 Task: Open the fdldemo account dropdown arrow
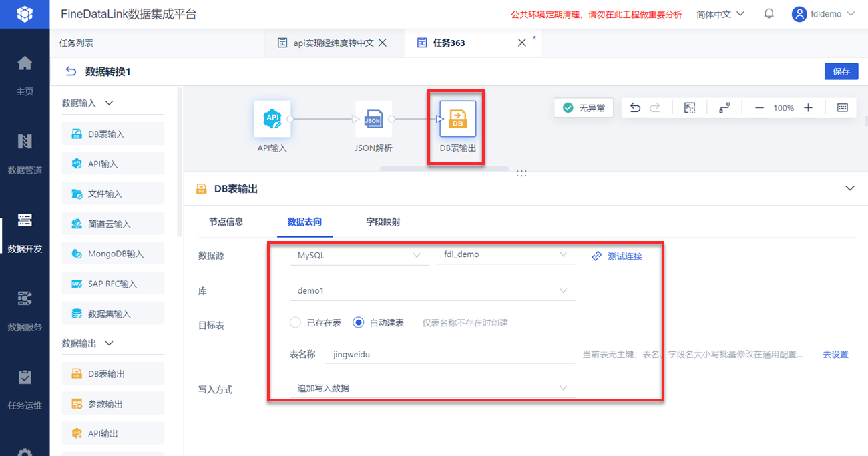(851, 14)
